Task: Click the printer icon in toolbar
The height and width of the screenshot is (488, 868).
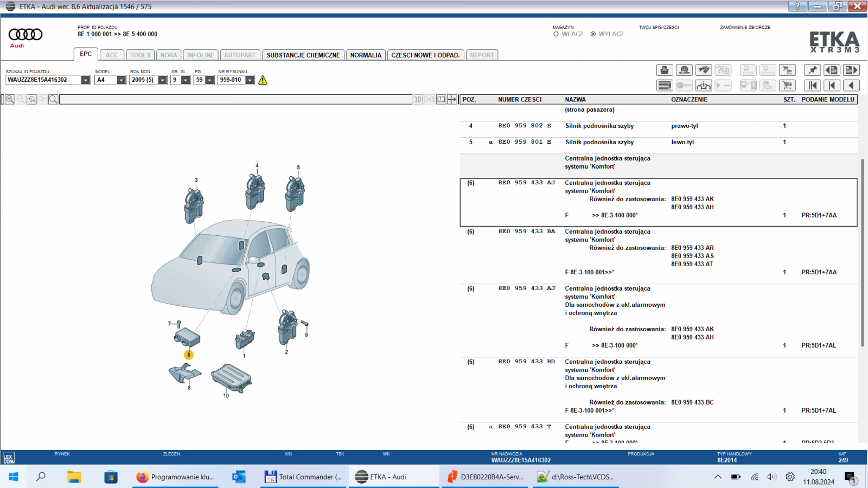Action: click(665, 70)
